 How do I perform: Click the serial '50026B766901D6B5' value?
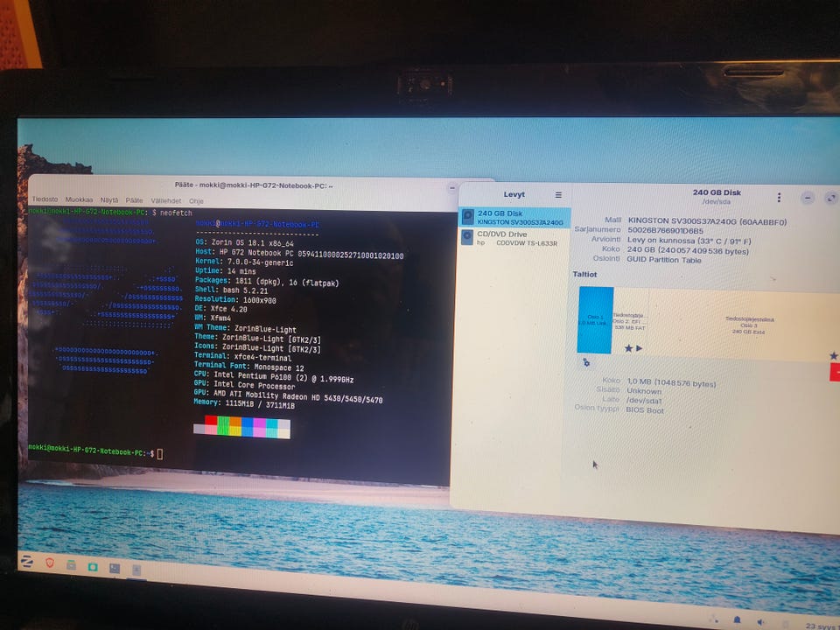[665, 231]
